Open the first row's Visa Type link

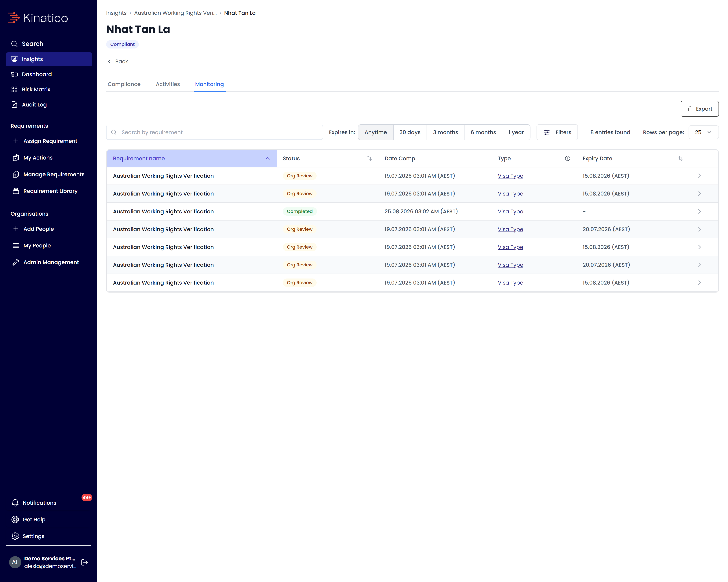pos(510,176)
